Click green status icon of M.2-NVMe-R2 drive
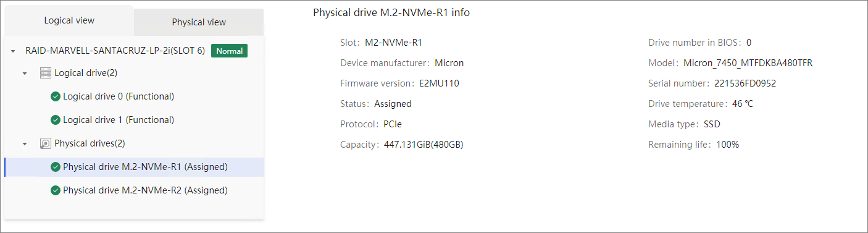868x233 pixels. click(56, 190)
